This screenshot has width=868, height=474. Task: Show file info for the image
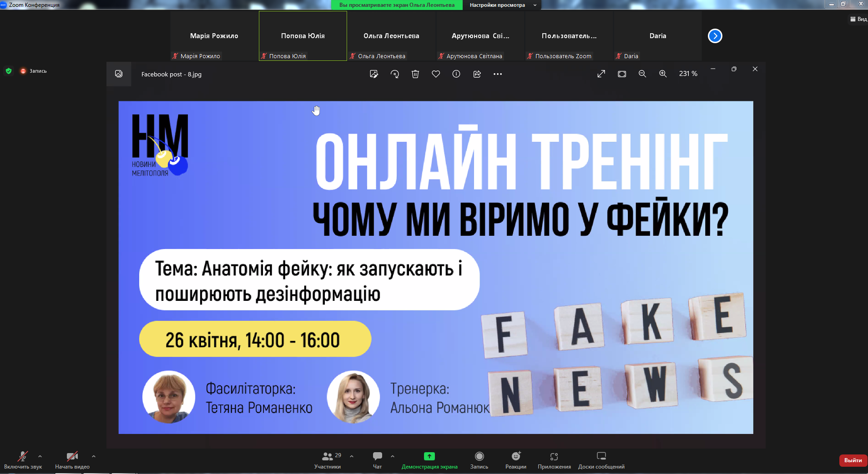click(456, 74)
